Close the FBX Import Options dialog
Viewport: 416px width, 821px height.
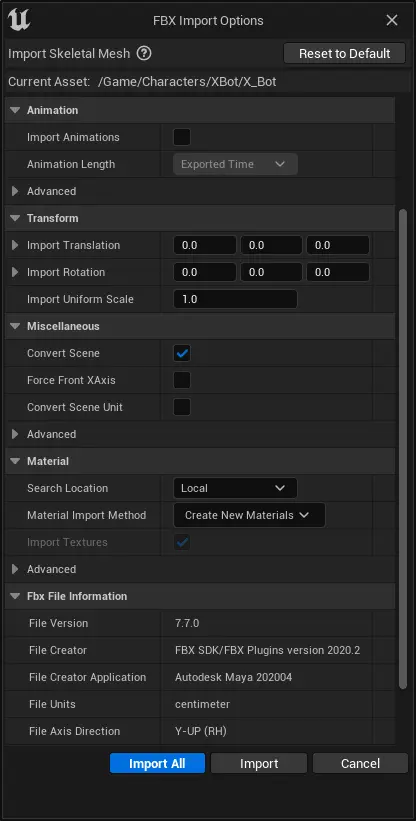(x=392, y=20)
